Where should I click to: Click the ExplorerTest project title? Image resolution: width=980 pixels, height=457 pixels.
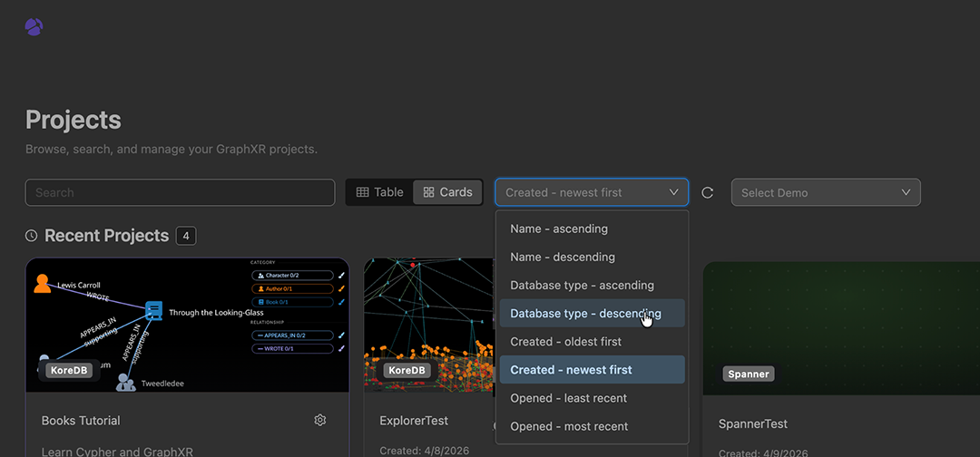414,420
